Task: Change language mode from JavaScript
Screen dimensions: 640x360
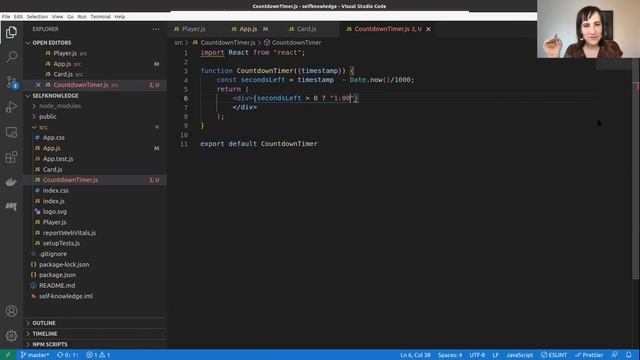Action: pyautogui.click(x=519, y=355)
